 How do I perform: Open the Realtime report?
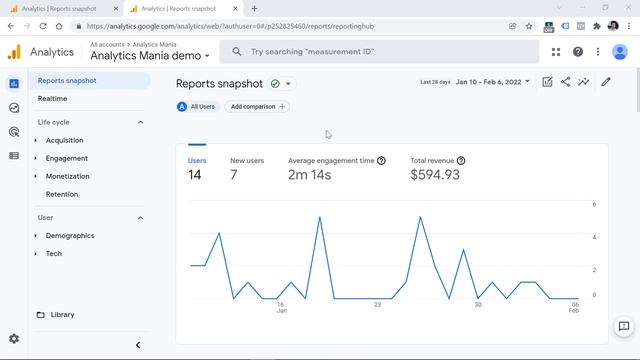click(52, 98)
